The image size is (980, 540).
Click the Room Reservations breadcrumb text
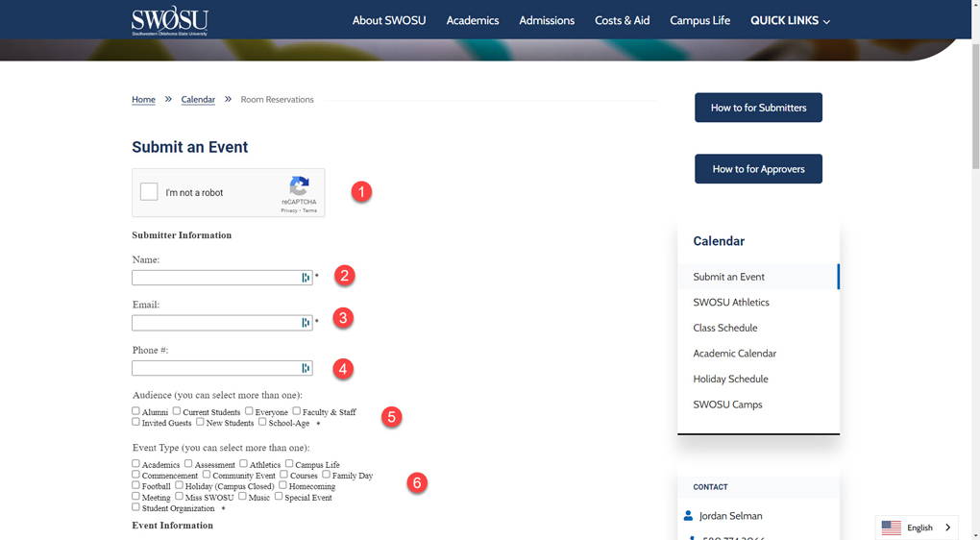click(277, 99)
